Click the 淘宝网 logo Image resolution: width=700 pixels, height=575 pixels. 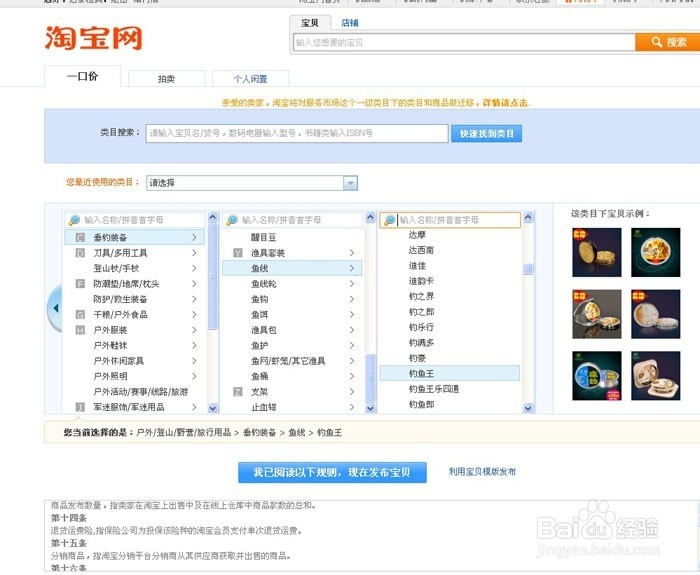(x=93, y=38)
